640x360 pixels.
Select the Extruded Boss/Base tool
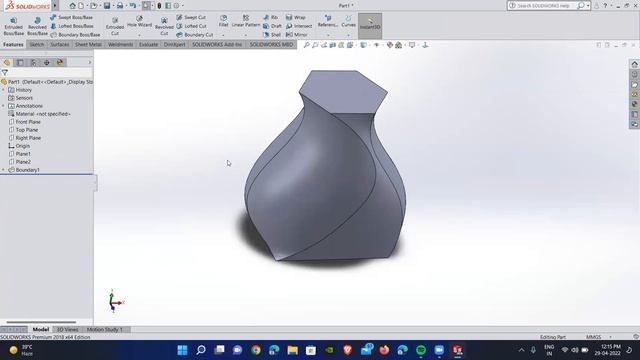(x=13, y=27)
